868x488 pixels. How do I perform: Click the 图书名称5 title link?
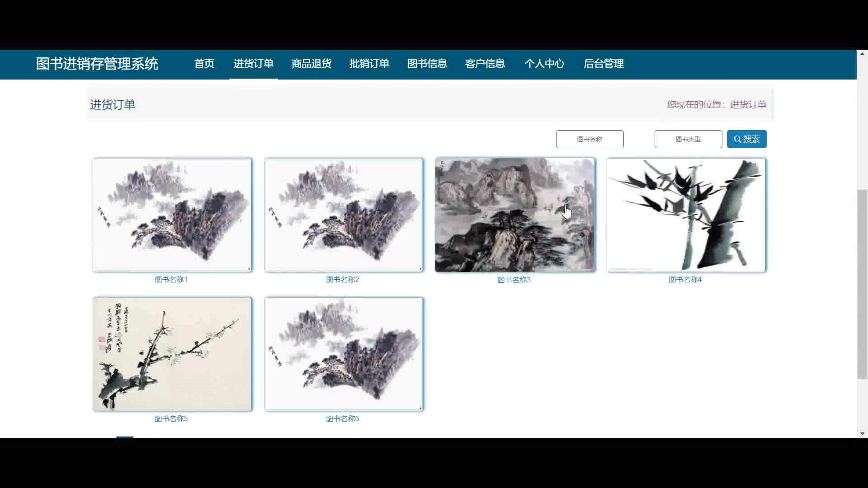pyautogui.click(x=171, y=419)
